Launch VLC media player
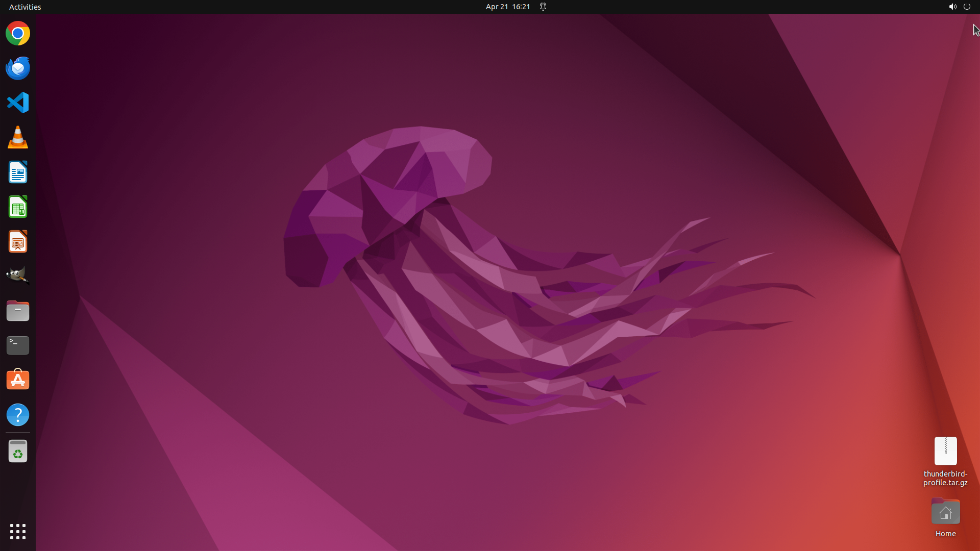980x551 pixels. (18, 138)
